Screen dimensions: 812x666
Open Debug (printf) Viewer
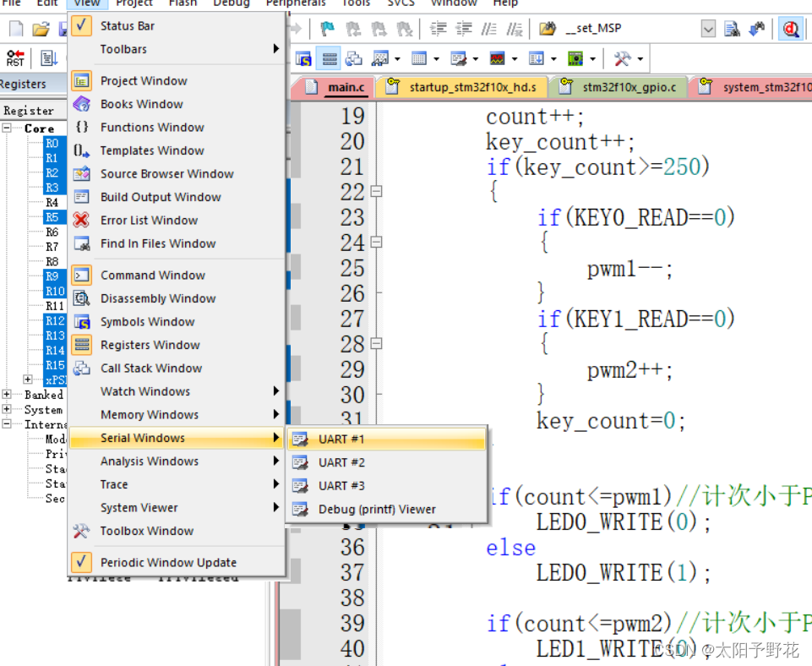pos(387,509)
